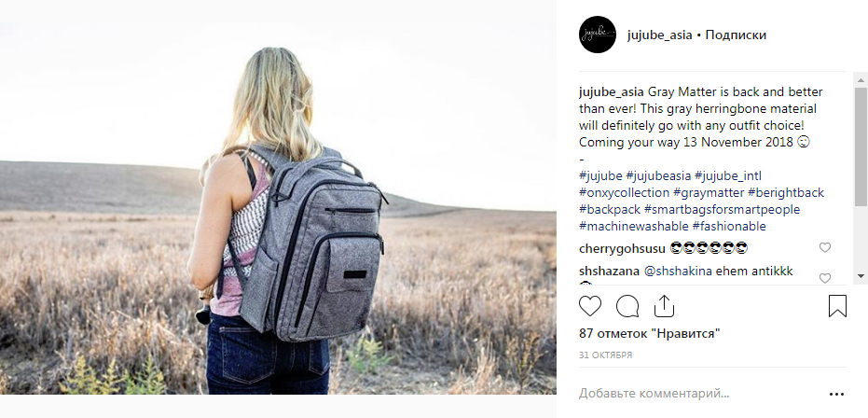868x418 pixels.
Task: Like the post with the heart icon
Action: pyautogui.click(x=590, y=306)
